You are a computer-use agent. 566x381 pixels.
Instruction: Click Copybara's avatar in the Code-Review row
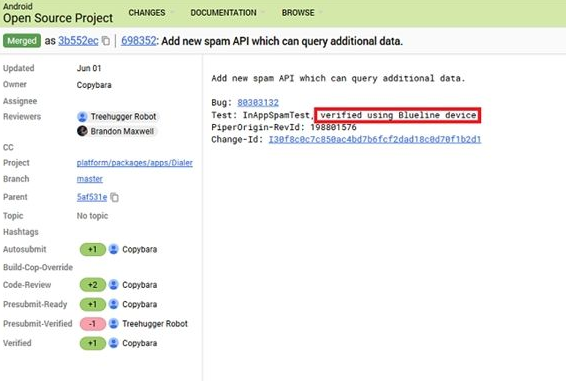(113, 285)
